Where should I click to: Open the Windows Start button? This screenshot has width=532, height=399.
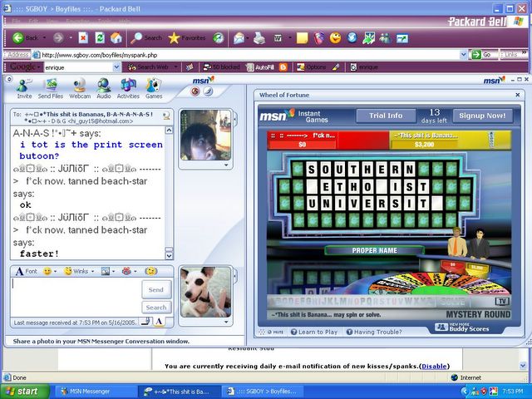(24, 392)
